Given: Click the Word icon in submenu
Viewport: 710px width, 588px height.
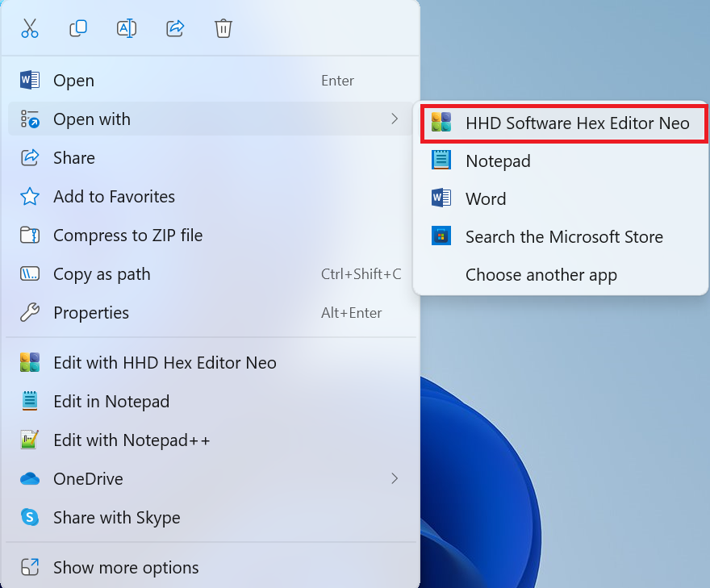Looking at the screenshot, I should coord(441,198).
